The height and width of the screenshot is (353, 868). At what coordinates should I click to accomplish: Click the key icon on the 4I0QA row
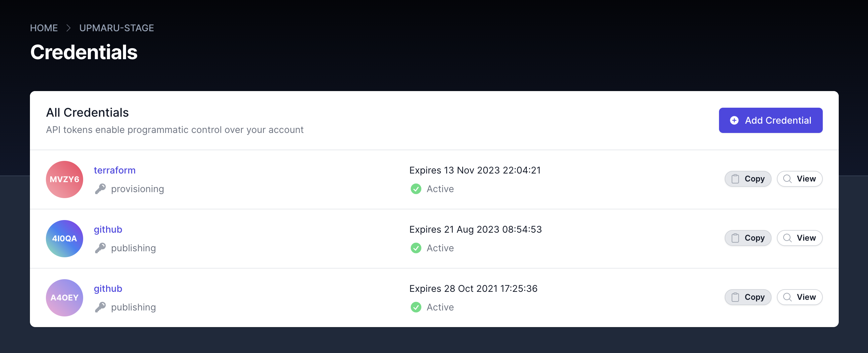click(x=100, y=248)
